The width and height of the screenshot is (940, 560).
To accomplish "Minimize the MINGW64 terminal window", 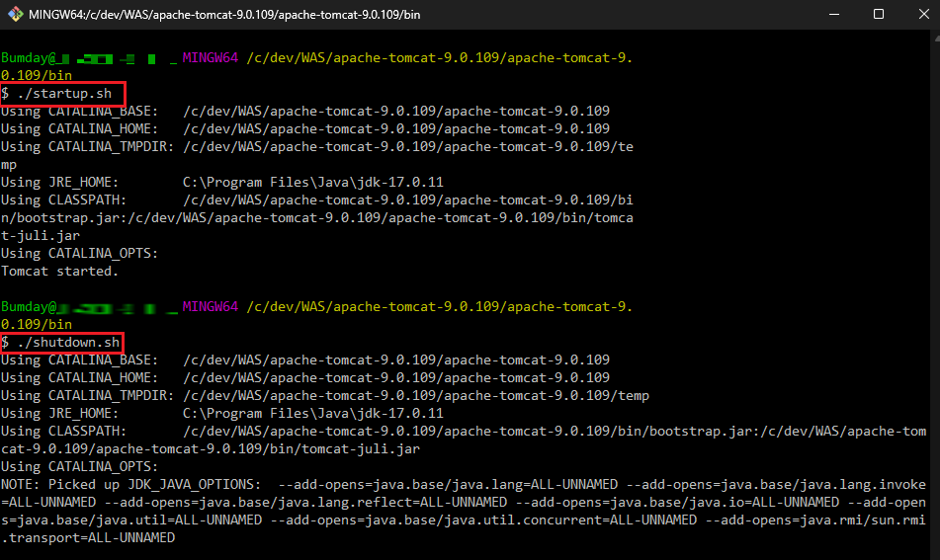I will 834,14.
